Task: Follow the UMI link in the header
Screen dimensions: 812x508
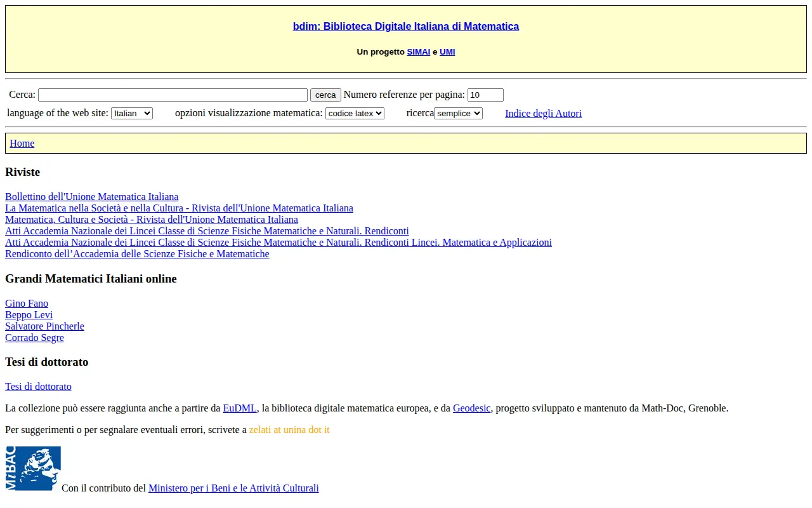Action: click(x=447, y=52)
